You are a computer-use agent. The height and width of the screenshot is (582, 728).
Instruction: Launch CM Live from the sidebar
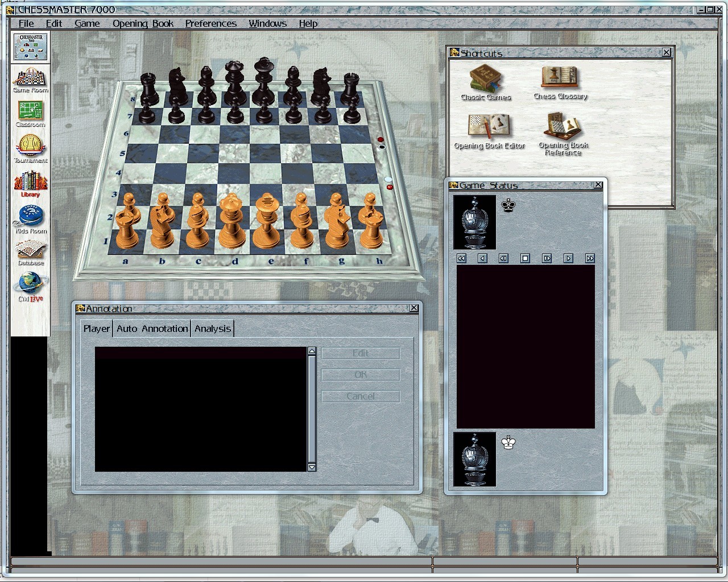31,287
